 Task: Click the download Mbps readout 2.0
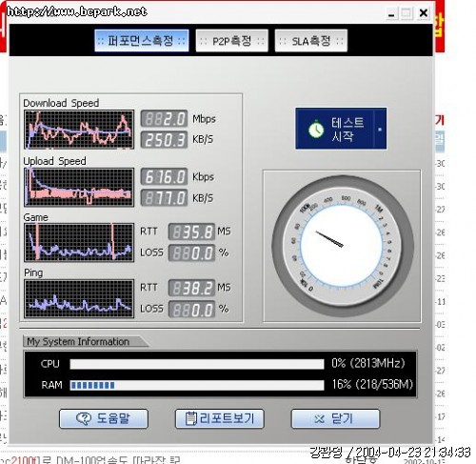(164, 119)
